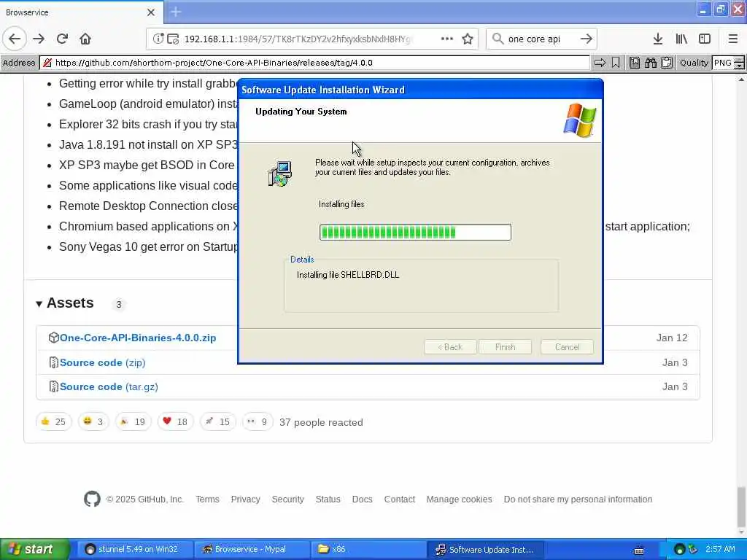Open the Quality PNG dropdown

(728, 63)
